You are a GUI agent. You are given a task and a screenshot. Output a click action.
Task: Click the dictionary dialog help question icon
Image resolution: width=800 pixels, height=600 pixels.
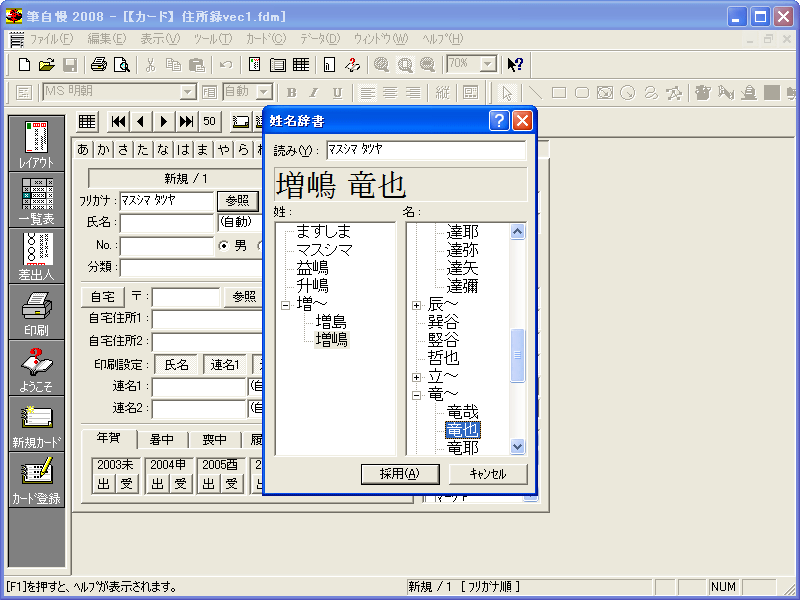point(498,121)
